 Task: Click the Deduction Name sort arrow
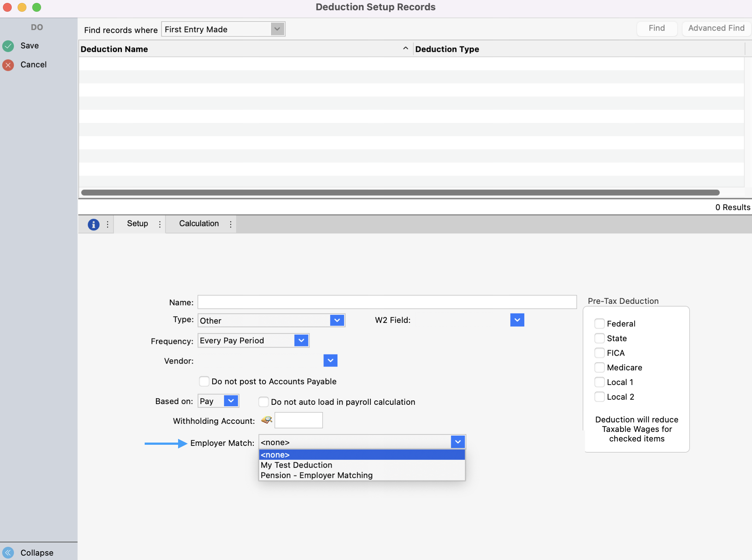point(405,48)
